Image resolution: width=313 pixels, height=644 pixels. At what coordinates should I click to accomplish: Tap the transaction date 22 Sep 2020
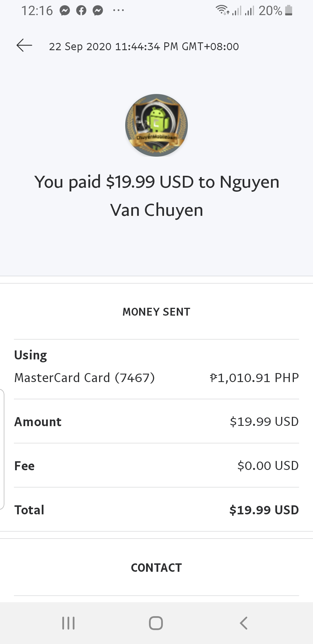(80, 46)
